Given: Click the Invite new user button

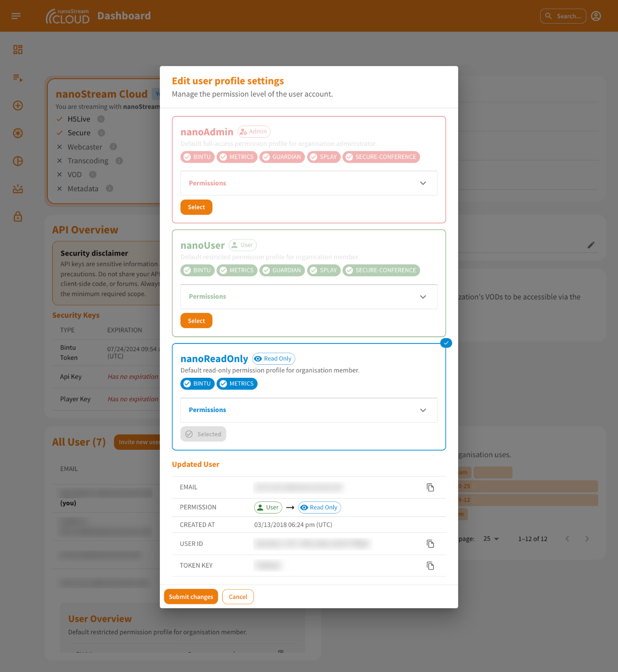Looking at the screenshot, I should (138, 442).
